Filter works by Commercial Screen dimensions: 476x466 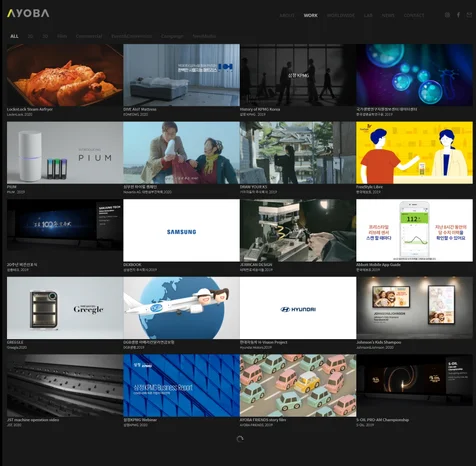89,36
